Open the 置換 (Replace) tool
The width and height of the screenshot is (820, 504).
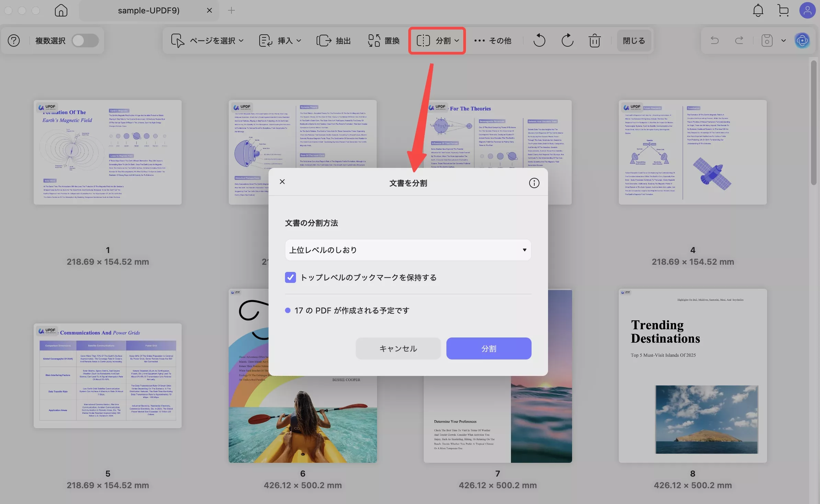(x=383, y=41)
